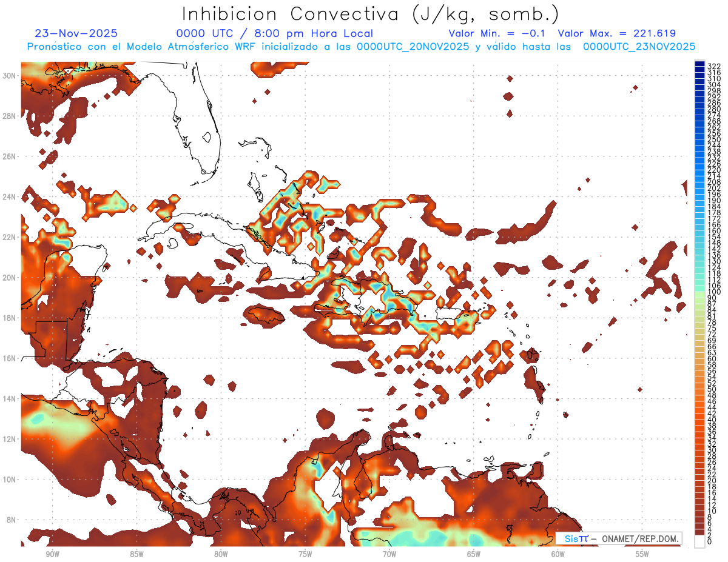Click the 55W longitude label
The image size is (728, 562).
click(x=642, y=554)
